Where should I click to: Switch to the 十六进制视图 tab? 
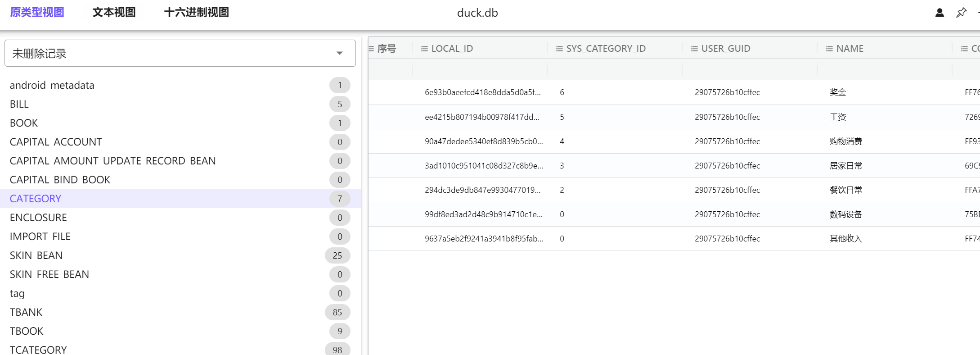click(x=196, y=13)
